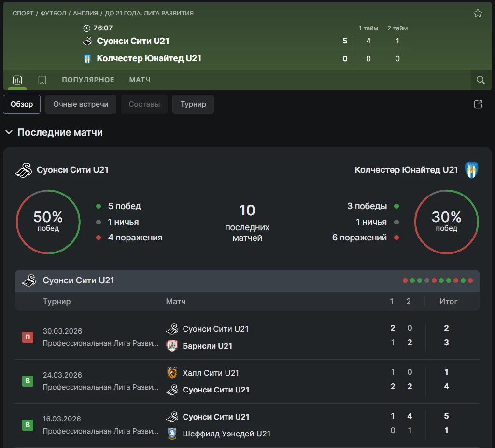Open the statistics chart tab icon
495x448 pixels.
click(17, 80)
